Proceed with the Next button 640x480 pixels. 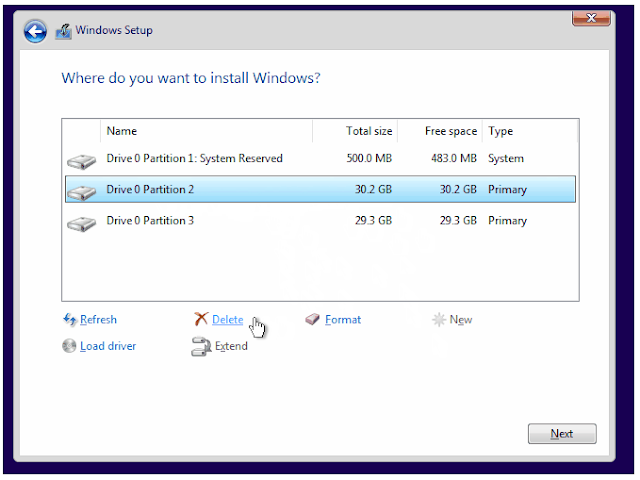[x=562, y=433]
